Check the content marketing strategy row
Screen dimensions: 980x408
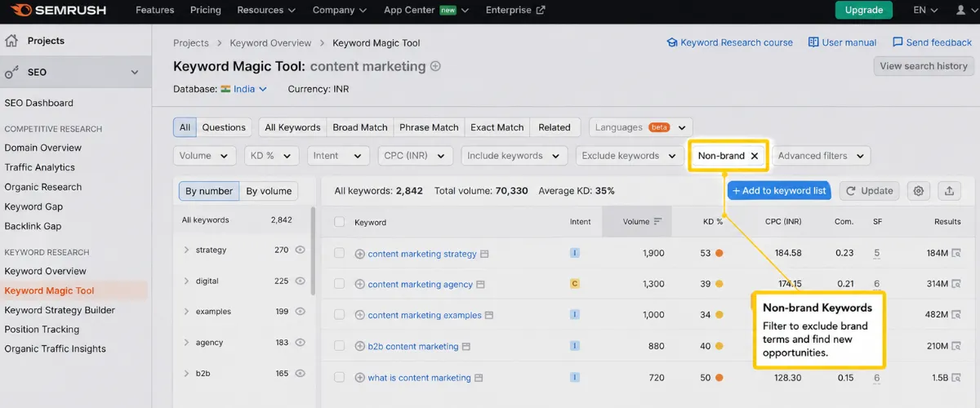[340, 254]
